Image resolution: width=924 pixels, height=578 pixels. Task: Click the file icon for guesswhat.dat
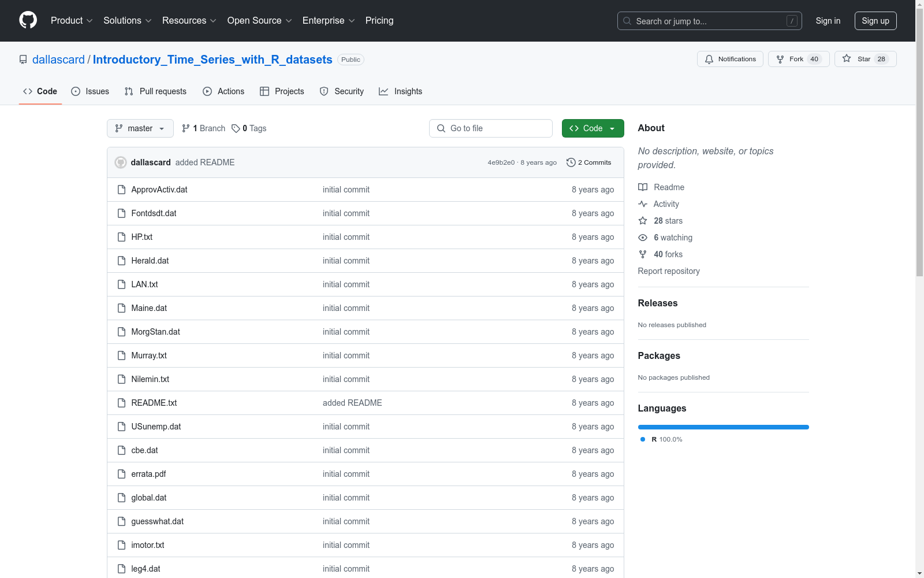click(121, 521)
